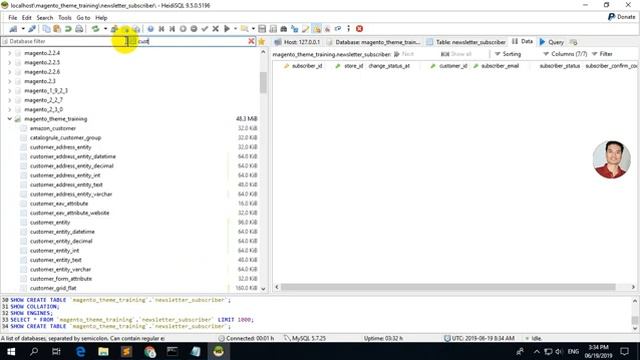This screenshot has width=640, height=360.
Task: Click the binoculars Find text icon
Action: click(x=284, y=29)
